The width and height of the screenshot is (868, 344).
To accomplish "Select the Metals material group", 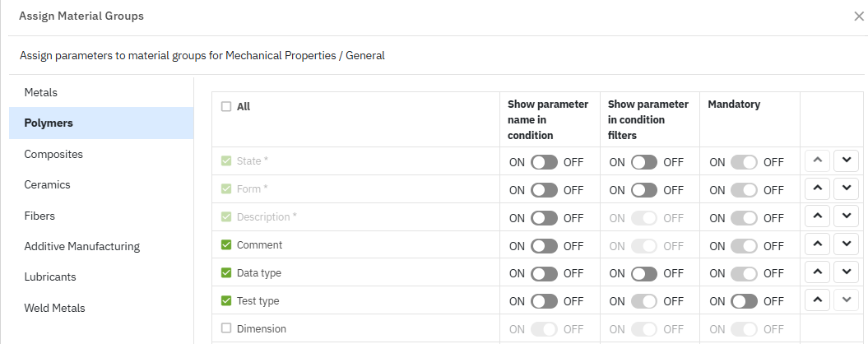I will pyautogui.click(x=40, y=92).
